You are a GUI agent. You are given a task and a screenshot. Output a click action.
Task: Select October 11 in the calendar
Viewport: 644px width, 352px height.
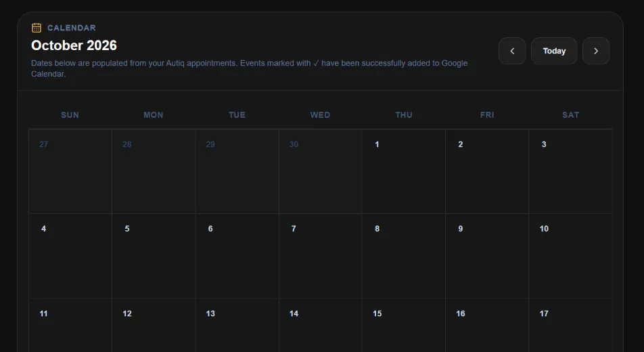[x=70, y=326]
